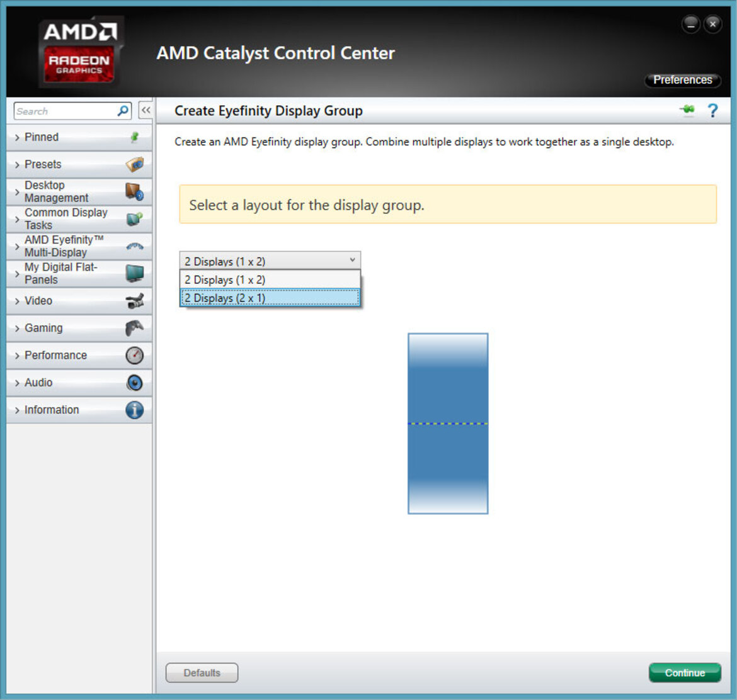
Task: Click the green pin icon beside Pinned
Action: pyautogui.click(x=134, y=137)
